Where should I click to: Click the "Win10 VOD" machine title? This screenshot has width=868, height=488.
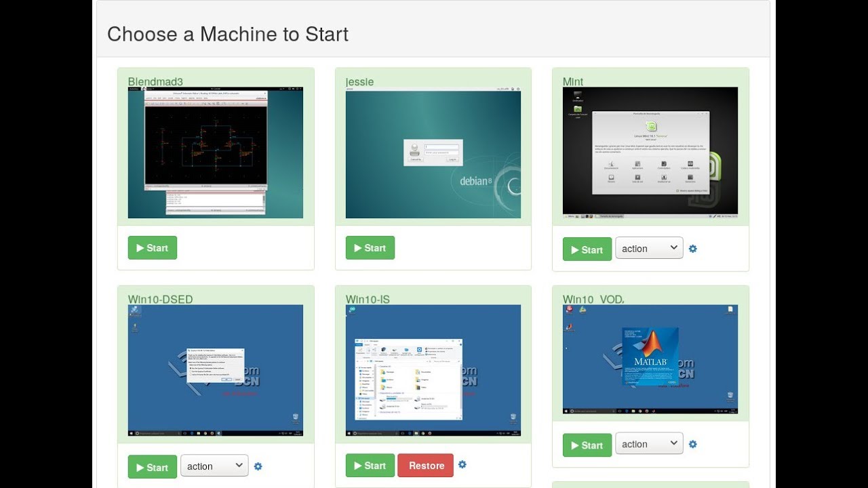click(593, 300)
